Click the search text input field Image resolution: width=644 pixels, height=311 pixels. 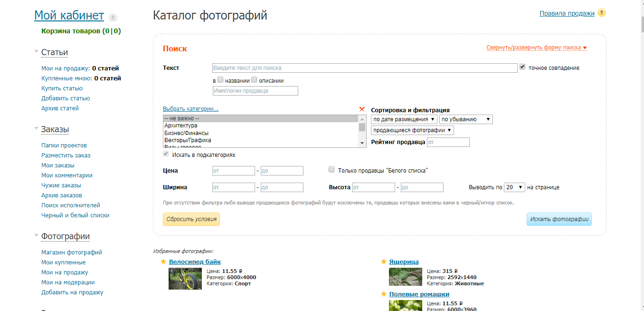364,68
